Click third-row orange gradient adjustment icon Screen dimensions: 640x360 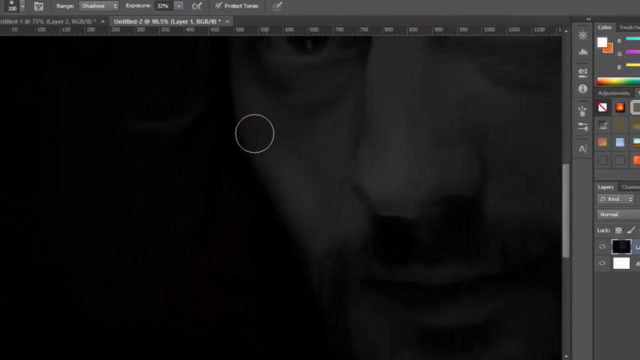(603, 142)
